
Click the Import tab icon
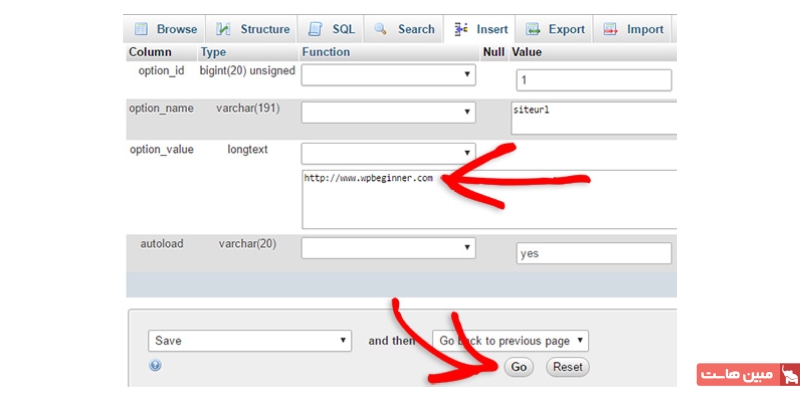[x=610, y=30]
